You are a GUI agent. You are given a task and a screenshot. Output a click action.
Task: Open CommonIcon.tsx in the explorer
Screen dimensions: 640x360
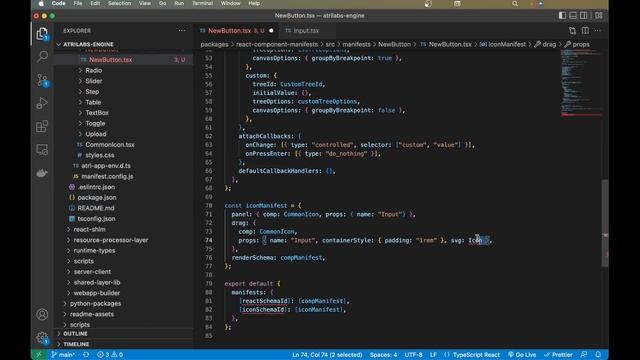coord(109,144)
